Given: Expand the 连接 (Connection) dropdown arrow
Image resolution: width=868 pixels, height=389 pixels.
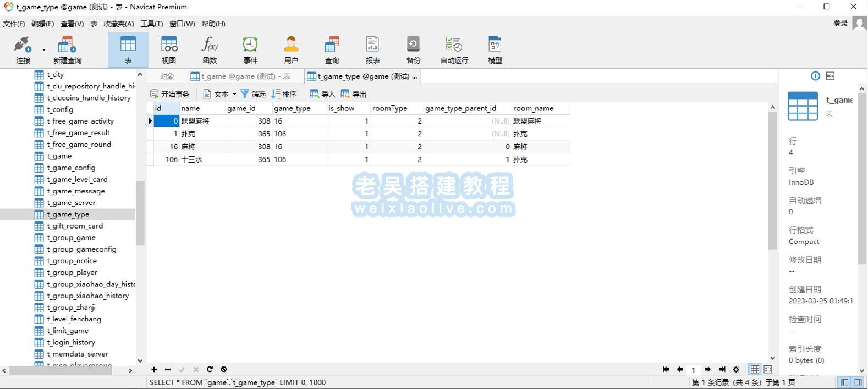Looking at the screenshot, I should click(x=44, y=50).
